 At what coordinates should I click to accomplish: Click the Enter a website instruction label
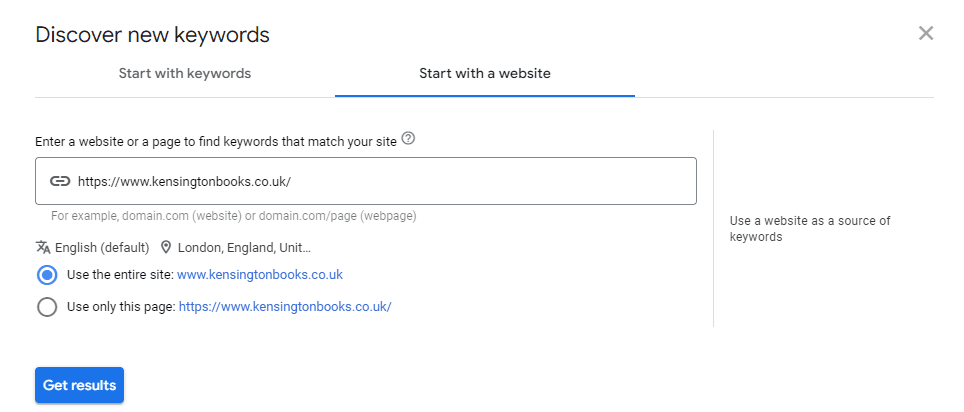[x=216, y=142]
